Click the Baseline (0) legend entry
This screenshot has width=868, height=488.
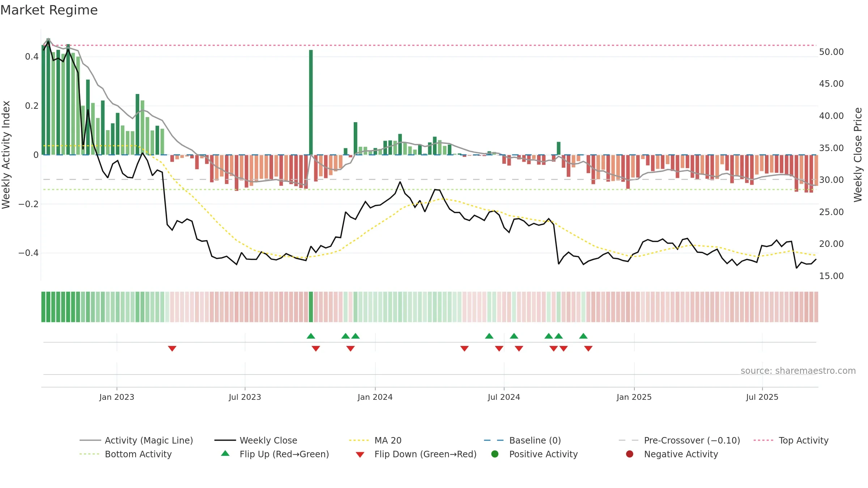click(x=523, y=440)
